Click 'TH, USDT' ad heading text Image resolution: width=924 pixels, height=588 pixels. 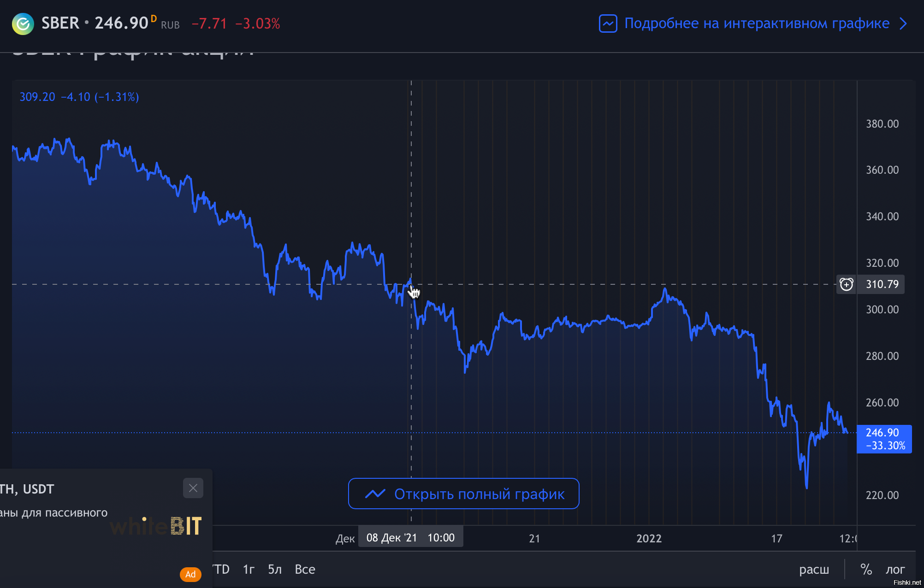27,489
